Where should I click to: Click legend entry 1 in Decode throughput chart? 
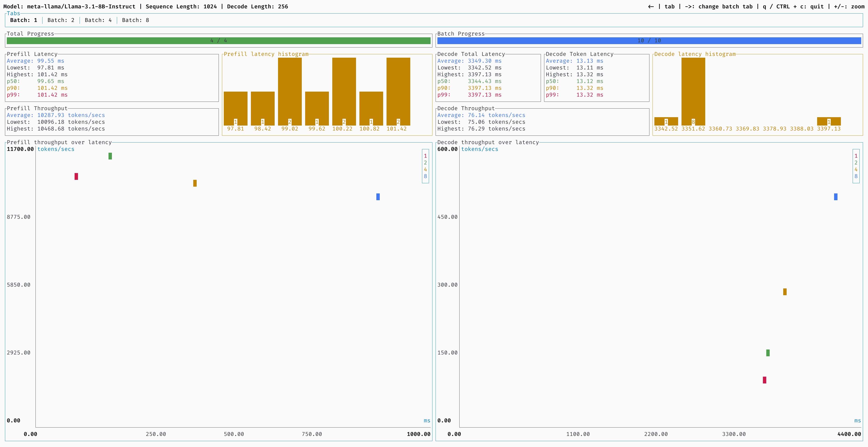(x=856, y=156)
